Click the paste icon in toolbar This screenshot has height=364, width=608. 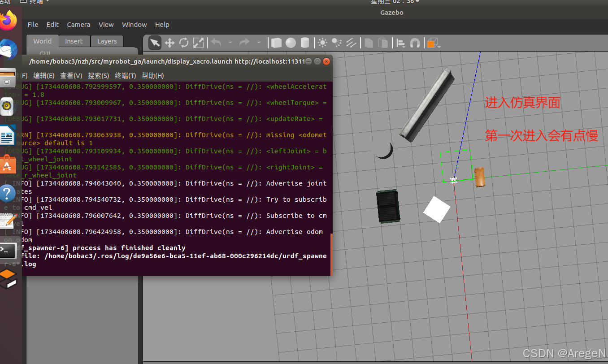click(x=383, y=43)
